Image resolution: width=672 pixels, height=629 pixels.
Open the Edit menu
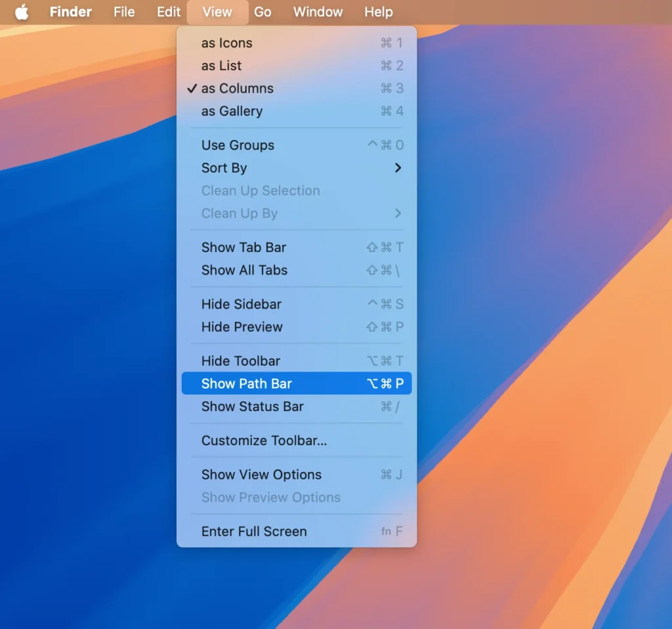click(x=169, y=12)
